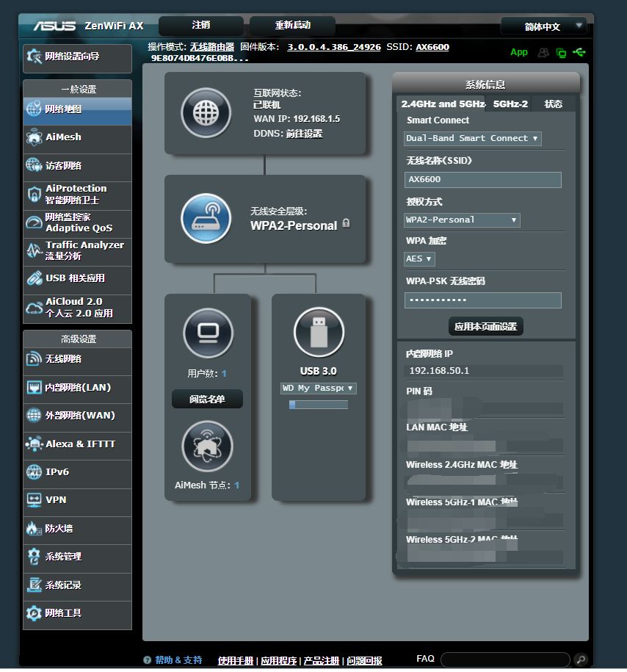Click the FAQ search input field
627x672 pixels.
(505, 659)
